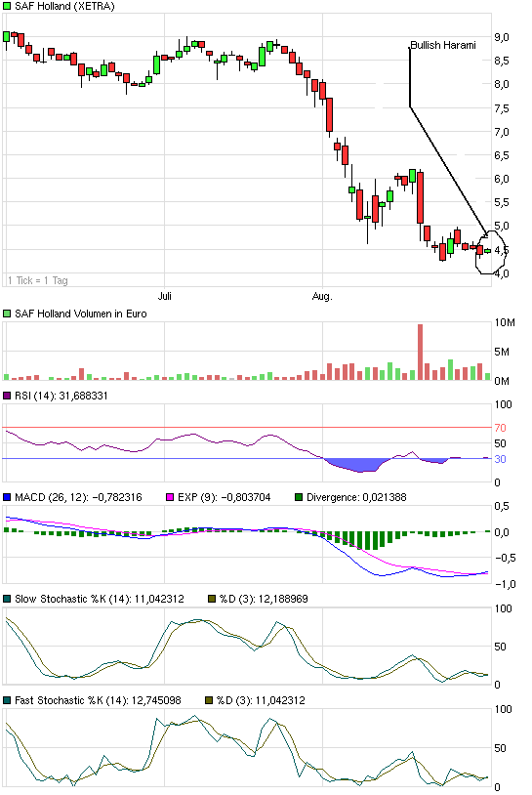532x795 pixels.
Task: Click the 10M volume axis label
Action: pos(505,323)
